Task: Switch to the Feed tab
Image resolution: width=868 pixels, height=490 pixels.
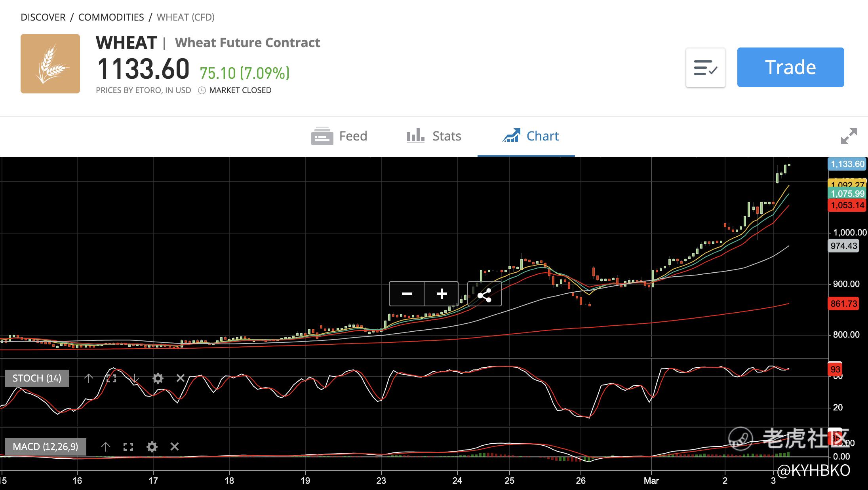Action: pyautogui.click(x=340, y=136)
